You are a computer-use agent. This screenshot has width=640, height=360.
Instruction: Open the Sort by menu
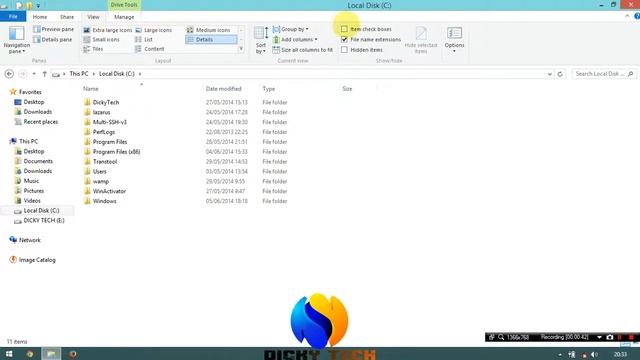(261, 40)
